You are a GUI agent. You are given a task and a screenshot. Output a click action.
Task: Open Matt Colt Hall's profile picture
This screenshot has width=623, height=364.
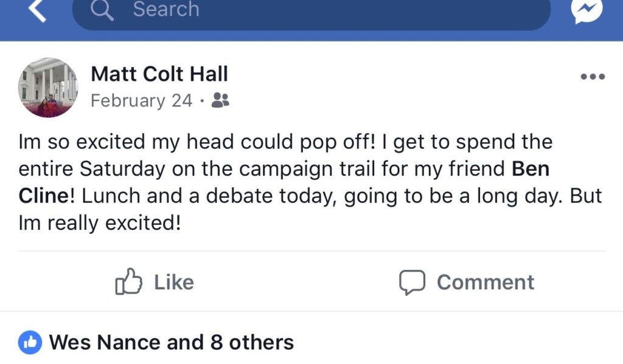49,88
